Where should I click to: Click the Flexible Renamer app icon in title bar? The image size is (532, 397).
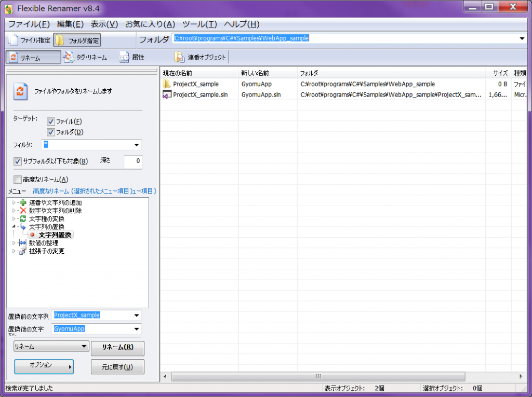(9, 8)
